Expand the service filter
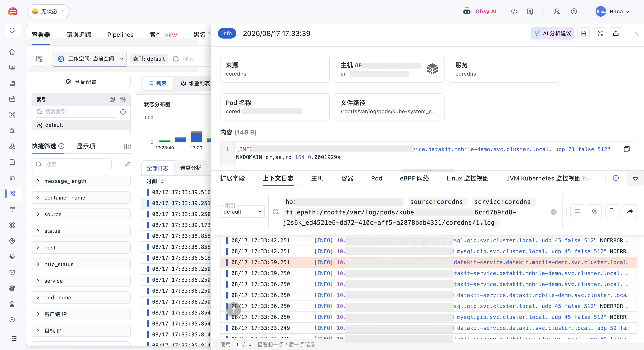Screen dimensions: 644x350 point(81,281)
